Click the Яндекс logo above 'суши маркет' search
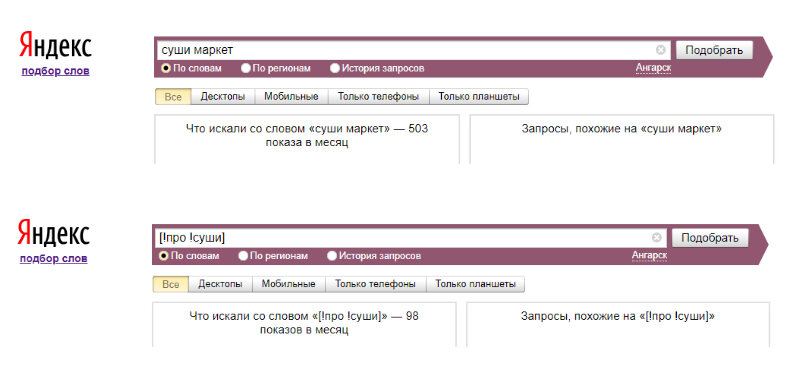 (56, 45)
